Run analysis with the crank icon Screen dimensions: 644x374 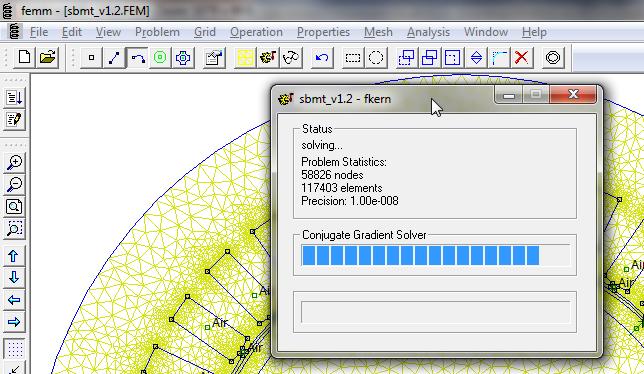point(268,57)
